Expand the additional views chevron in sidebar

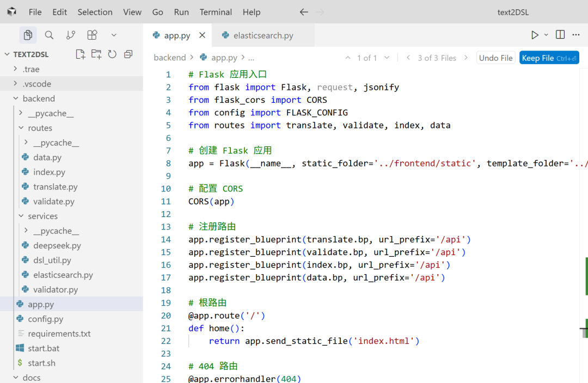tap(114, 35)
